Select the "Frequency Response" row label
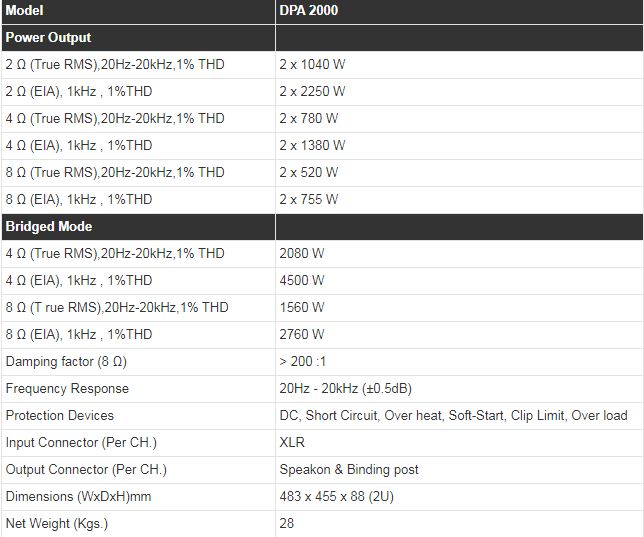The height and width of the screenshot is (537, 644). (x=67, y=388)
